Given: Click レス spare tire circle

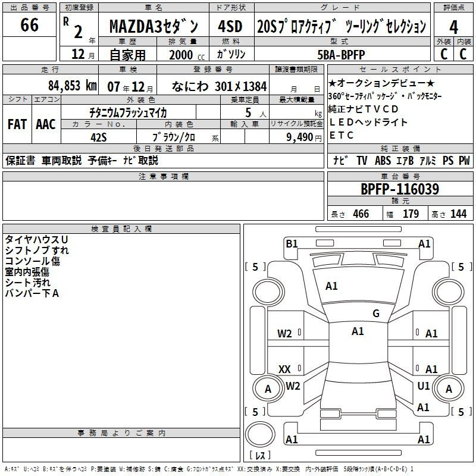Looking at the screenshot, I should 260,434.
